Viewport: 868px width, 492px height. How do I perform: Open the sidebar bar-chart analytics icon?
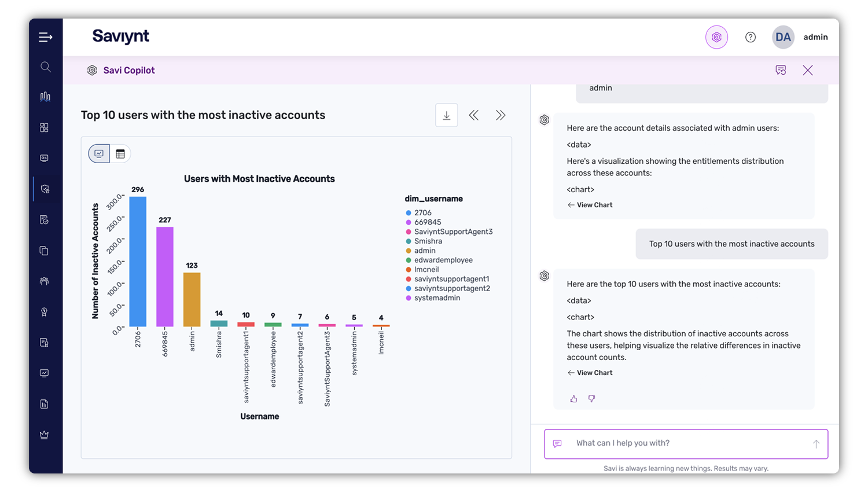[x=45, y=97]
